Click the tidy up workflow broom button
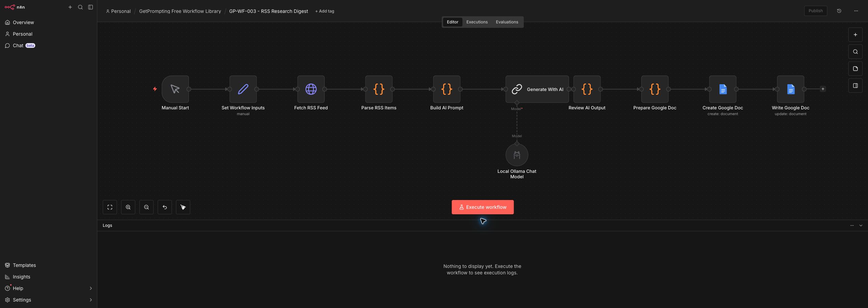 pyautogui.click(x=183, y=207)
